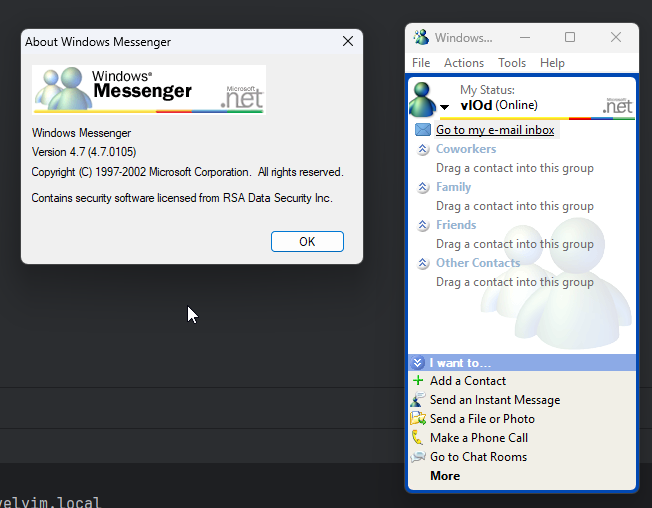The image size is (652, 508).
Task: Close the About Windows Messenger dialog
Action: pyautogui.click(x=348, y=41)
